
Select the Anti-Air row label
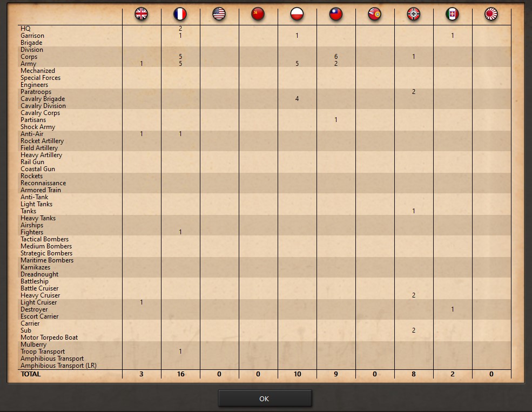tap(32, 134)
